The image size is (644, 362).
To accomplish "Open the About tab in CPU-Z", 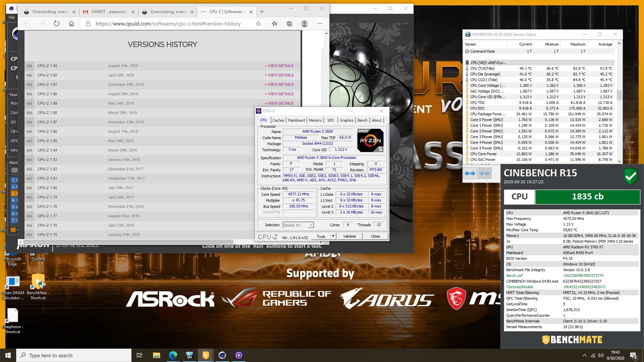I will click(x=377, y=120).
